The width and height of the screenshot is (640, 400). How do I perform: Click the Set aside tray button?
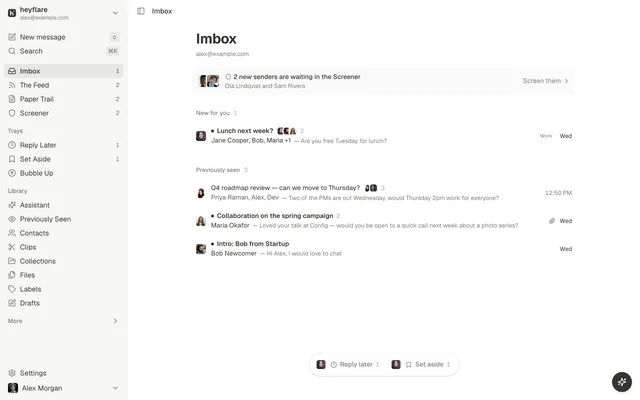coord(421,364)
